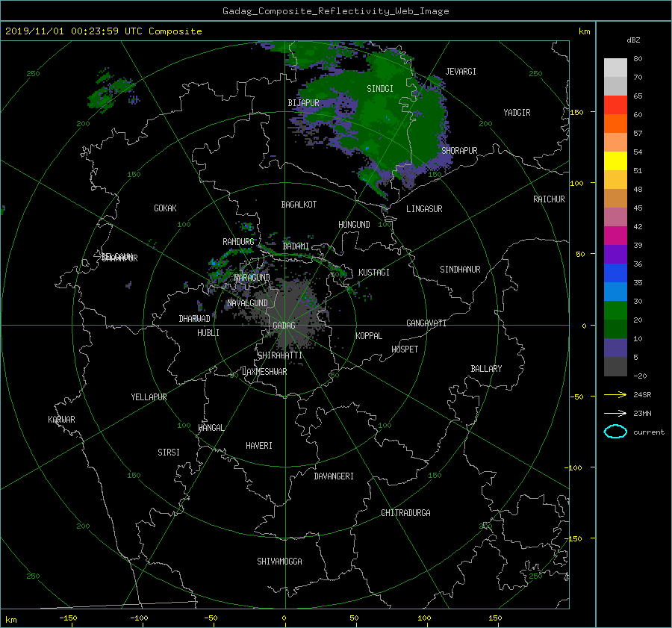
Task: Click the RAMDURG city label
Action: pos(238,242)
